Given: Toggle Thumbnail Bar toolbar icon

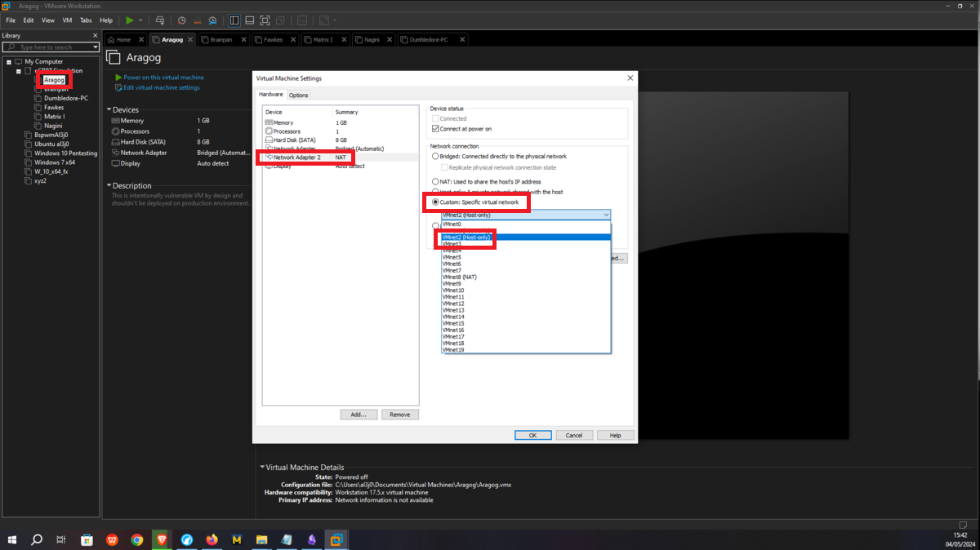Looking at the screenshot, I should pos(249,20).
